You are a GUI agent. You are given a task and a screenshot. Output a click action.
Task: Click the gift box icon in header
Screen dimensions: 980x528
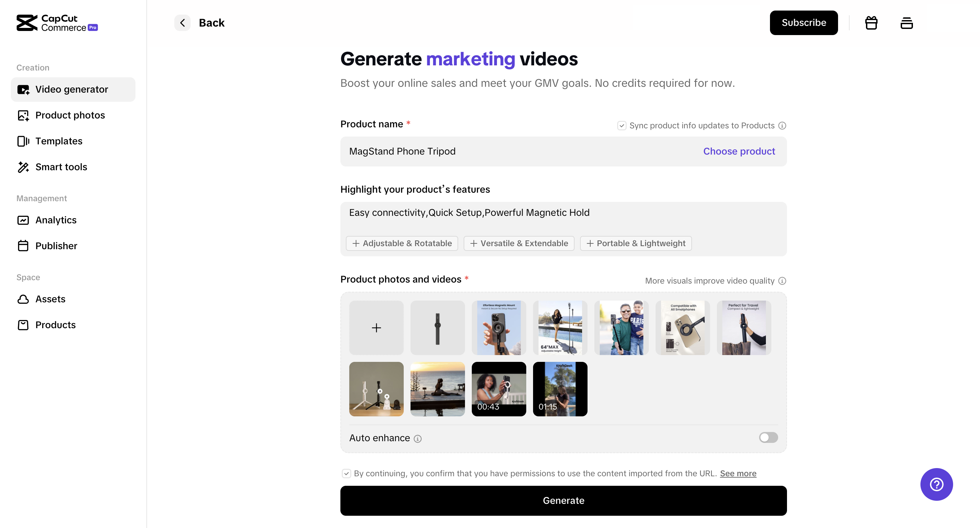click(871, 23)
